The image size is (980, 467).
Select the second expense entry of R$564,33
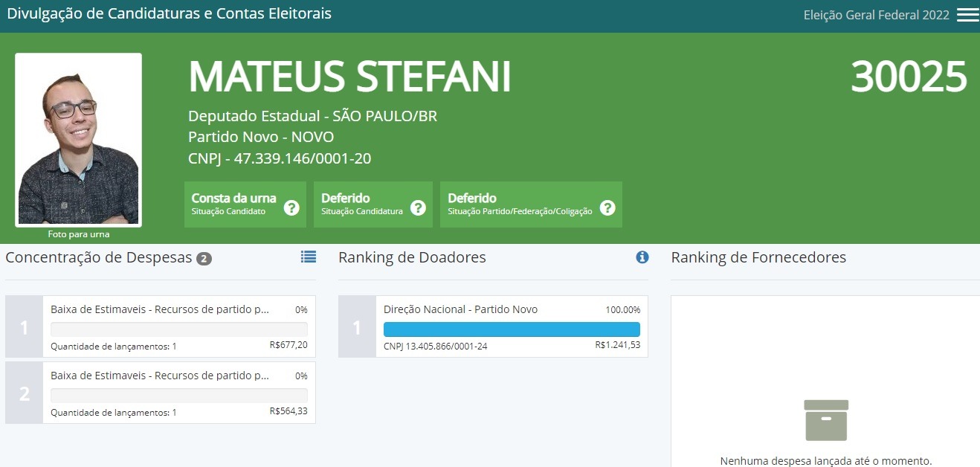click(178, 393)
